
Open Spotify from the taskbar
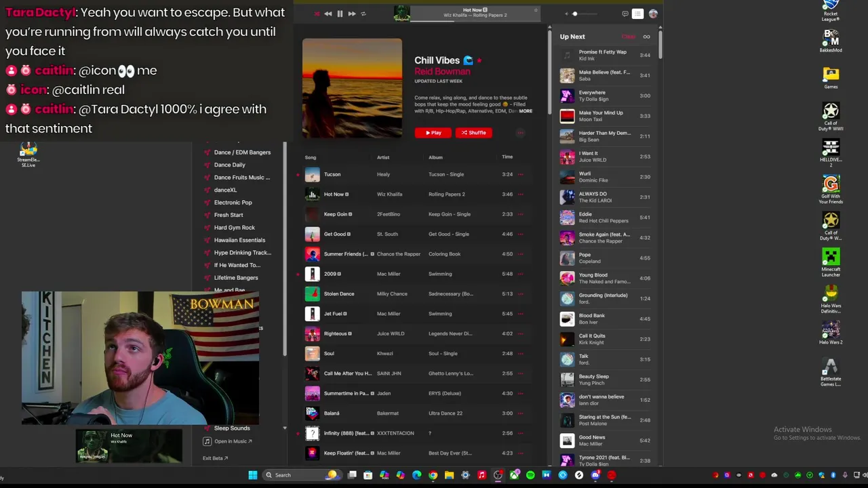coord(530,475)
